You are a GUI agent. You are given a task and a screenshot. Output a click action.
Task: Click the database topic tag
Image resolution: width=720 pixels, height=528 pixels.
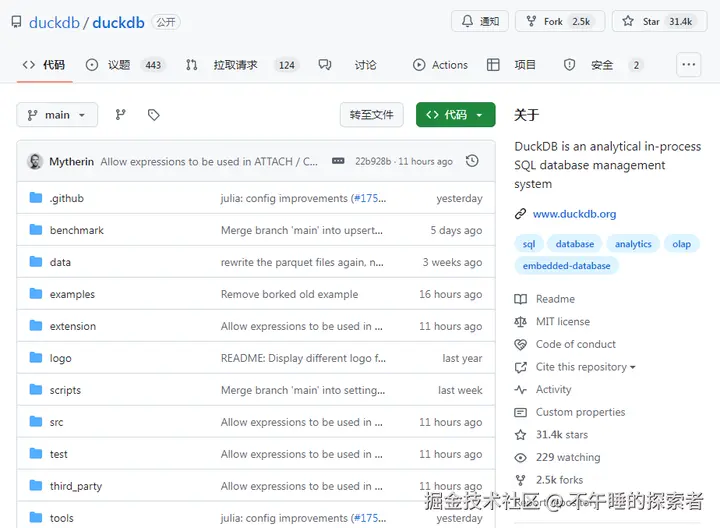pyautogui.click(x=574, y=244)
